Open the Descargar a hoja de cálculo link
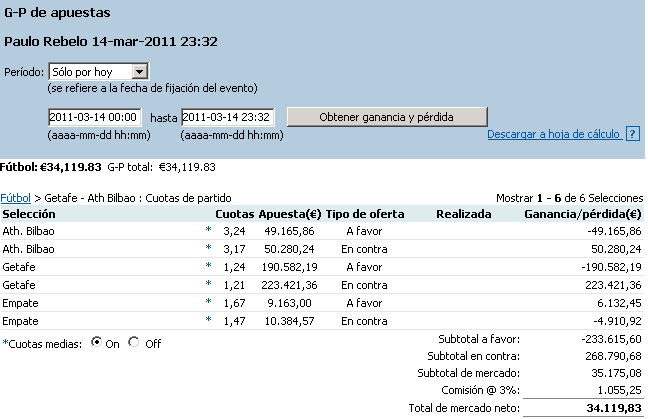The width and height of the screenshot is (648, 419). pos(553,134)
